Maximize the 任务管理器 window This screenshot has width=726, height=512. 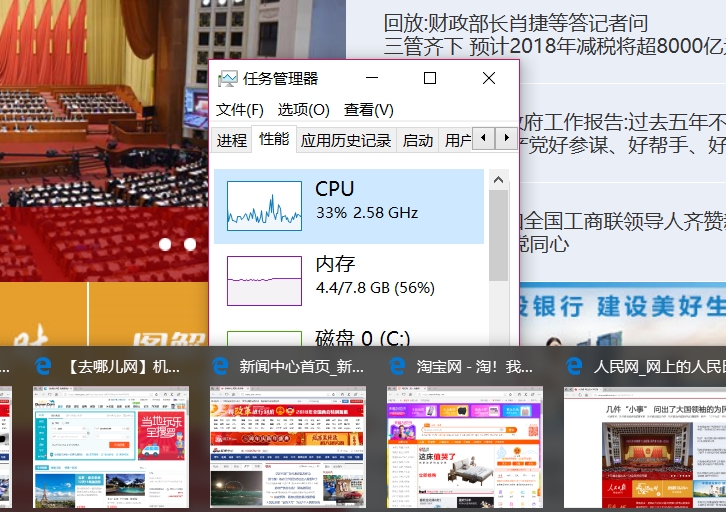tap(430, 78)
